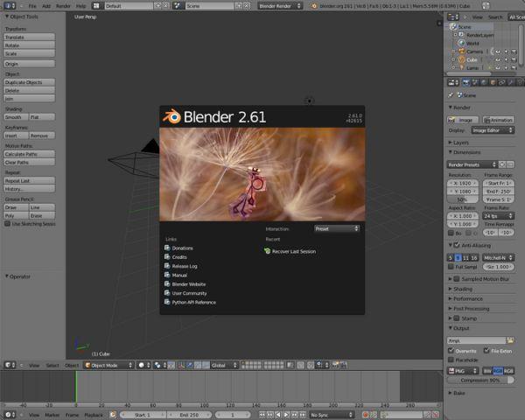525x420 pixels.
Task: Open the Render Presets dropdown
Action: pos(472,164)
